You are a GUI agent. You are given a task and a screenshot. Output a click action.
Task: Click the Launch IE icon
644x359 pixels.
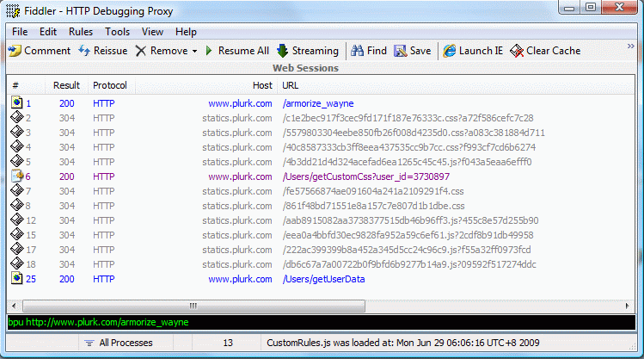point(450,51)
